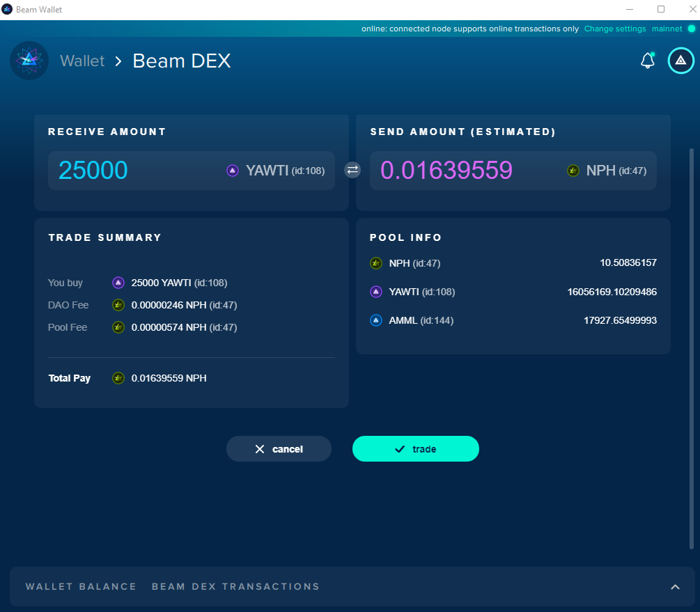The height and width of the screenshot is (612, 700).
Task: Maximize the Beam Wallet window
Action: point(661,9)
